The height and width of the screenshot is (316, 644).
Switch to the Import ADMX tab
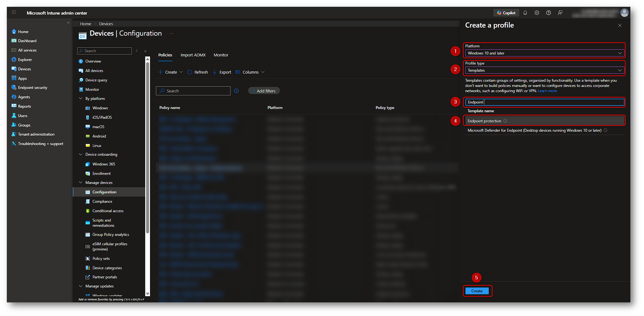[x=193, y=55]
